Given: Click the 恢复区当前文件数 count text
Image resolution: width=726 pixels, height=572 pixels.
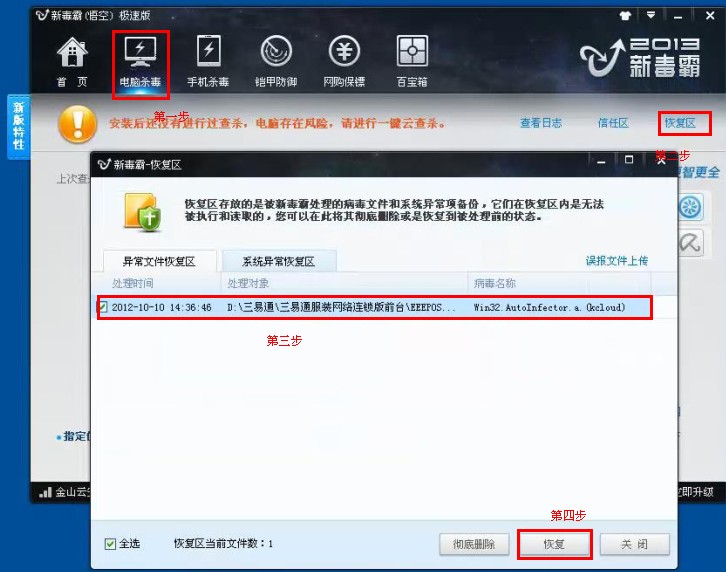Looking at the screenshot, I should 223,544.
